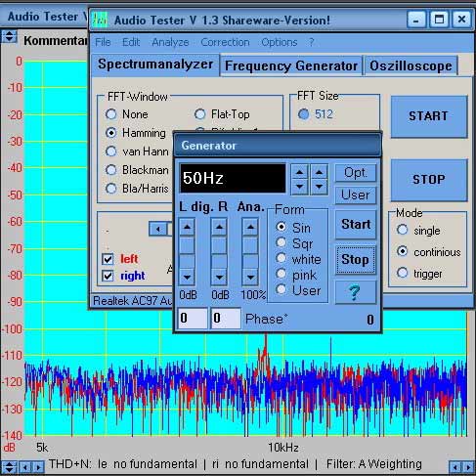476x476 pixels.
Task: Switch to the Oszilloscope tab
Action: 411,65
